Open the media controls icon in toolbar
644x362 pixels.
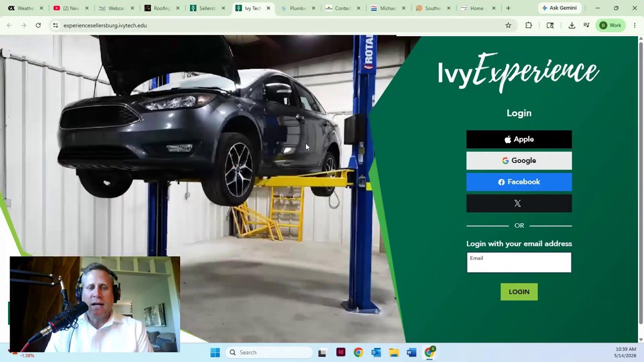point(587,25)
